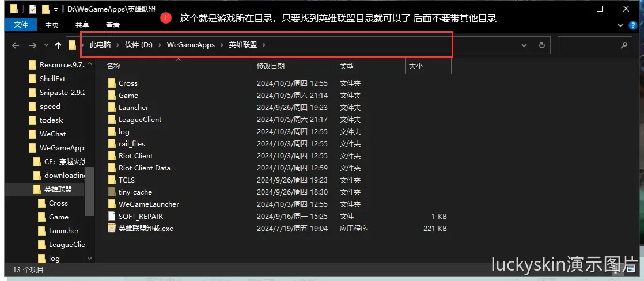Expand the chevron after WeGameApps breadcrumb
The height and width of the screenshot is (281, 644).
tap(222, 45)
